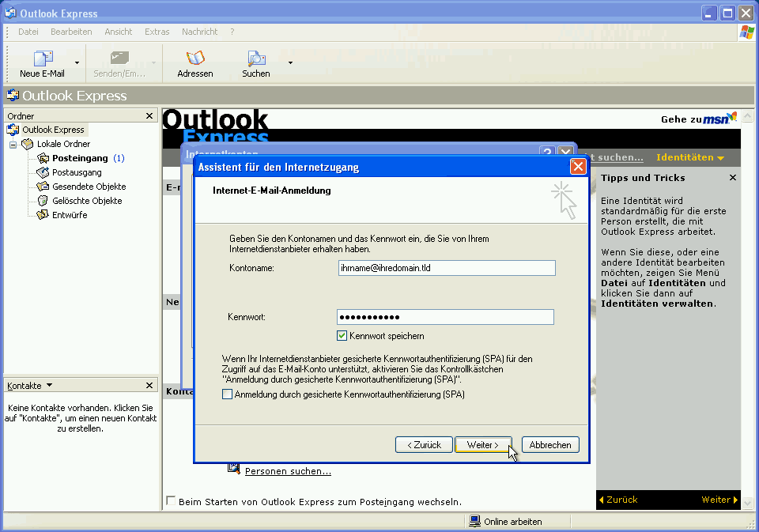Screen dimensions: 759x532
Task: Check Beim Starten zum Posteingang wechseln
Action: point(170,500)
